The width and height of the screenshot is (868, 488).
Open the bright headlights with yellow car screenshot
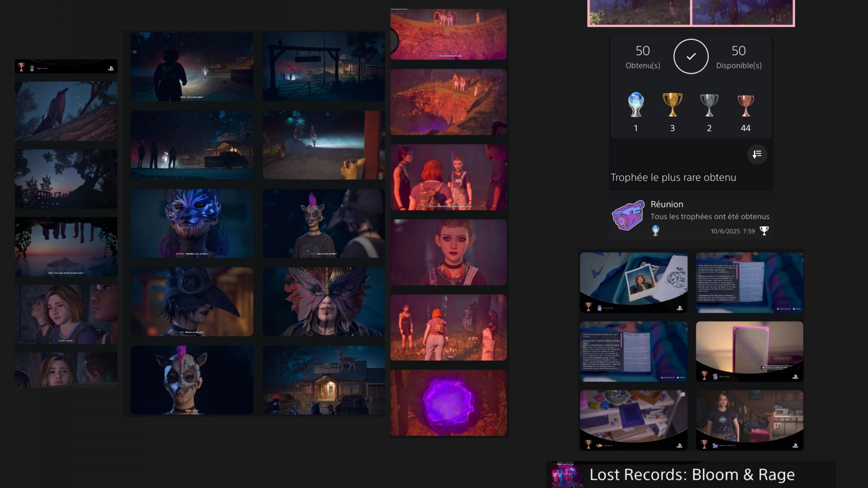coord(324,145)
